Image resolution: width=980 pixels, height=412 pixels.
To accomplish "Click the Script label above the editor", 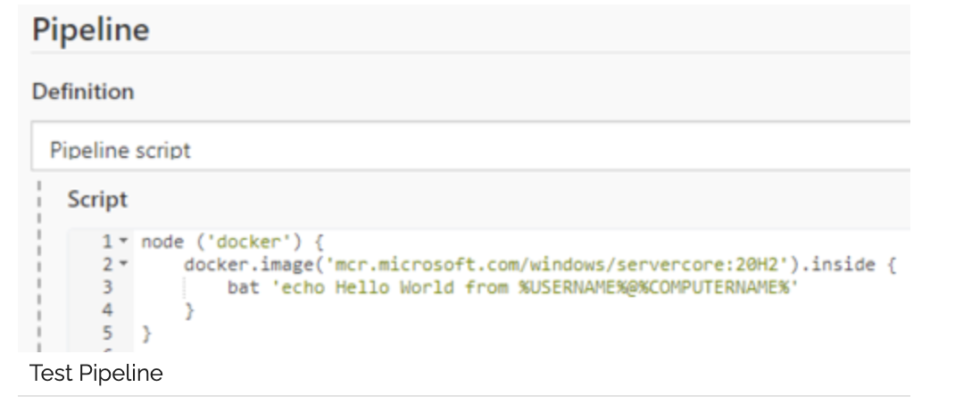I will 97,200.
